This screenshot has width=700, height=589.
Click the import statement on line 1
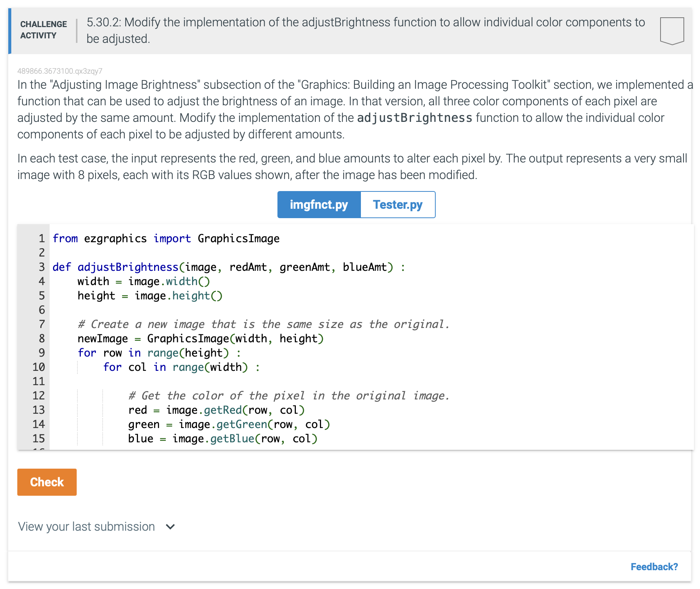[x=165, y=238]
